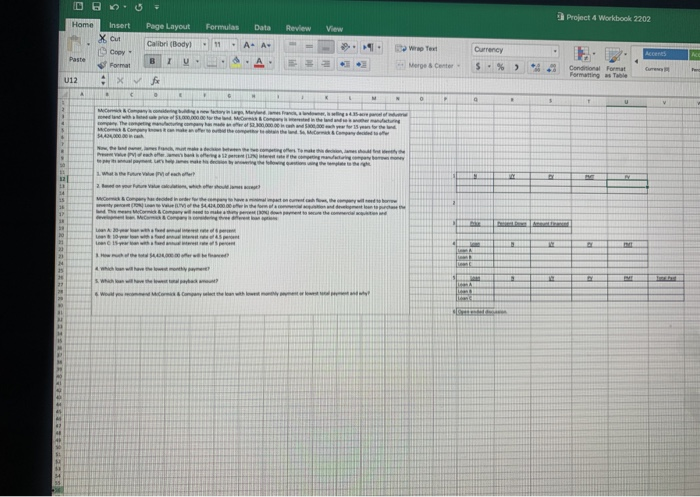Decrease font size with the A-down icon
This screenshot has width=700, height=497.
266,46
